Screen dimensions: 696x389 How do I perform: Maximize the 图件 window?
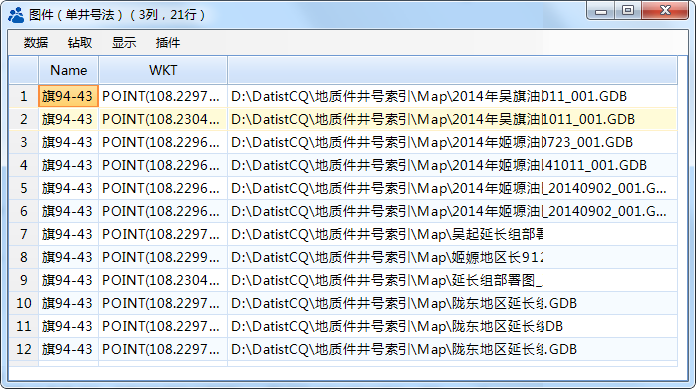(628, 11)
